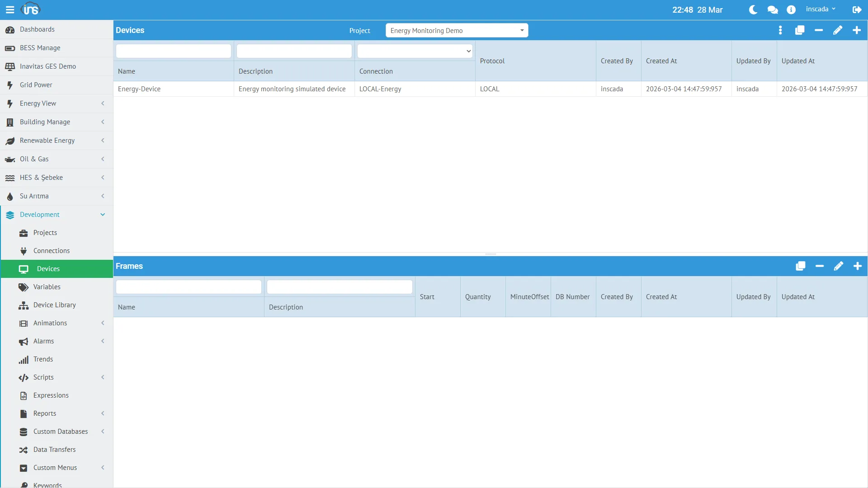The width and height of the screenshot is (868, 488).
Task: Open the chat messages icon
Action: (x=772, y=9)
